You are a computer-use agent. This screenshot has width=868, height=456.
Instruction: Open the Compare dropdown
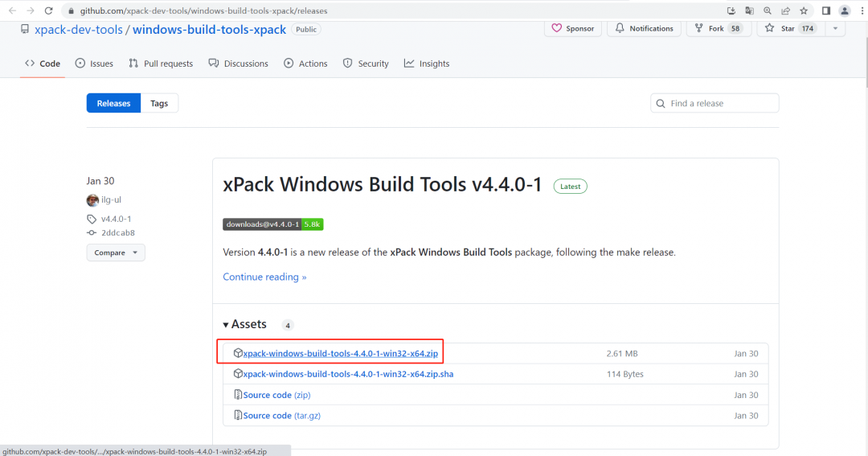[116, 253]
